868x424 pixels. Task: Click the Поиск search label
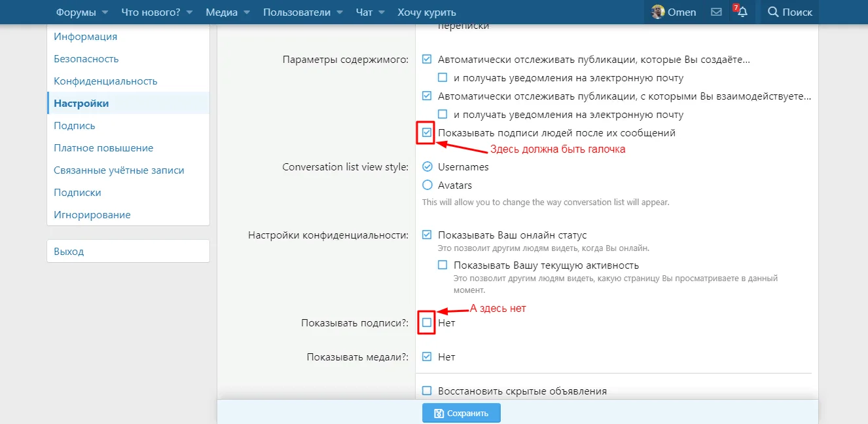[797, 12]
